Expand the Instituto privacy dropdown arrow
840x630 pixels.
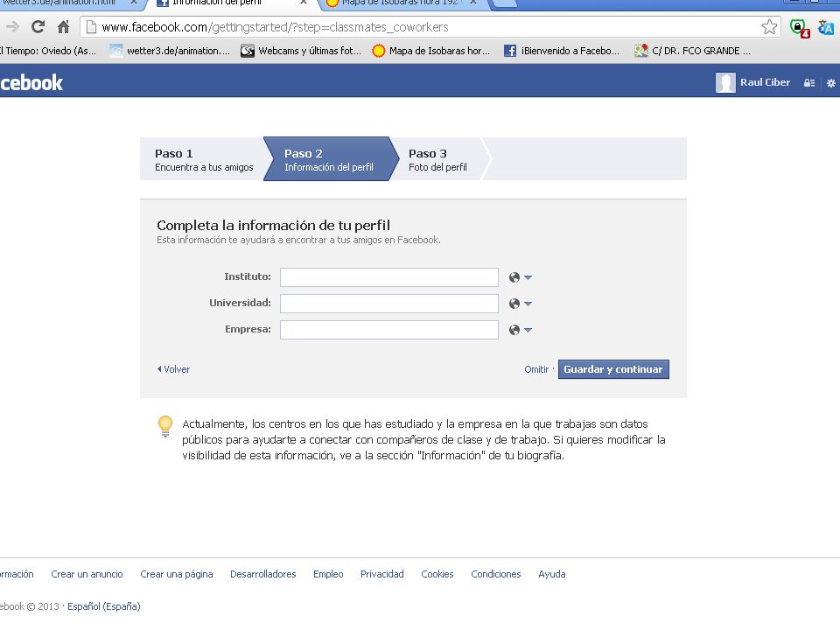(x=528, y=277)
